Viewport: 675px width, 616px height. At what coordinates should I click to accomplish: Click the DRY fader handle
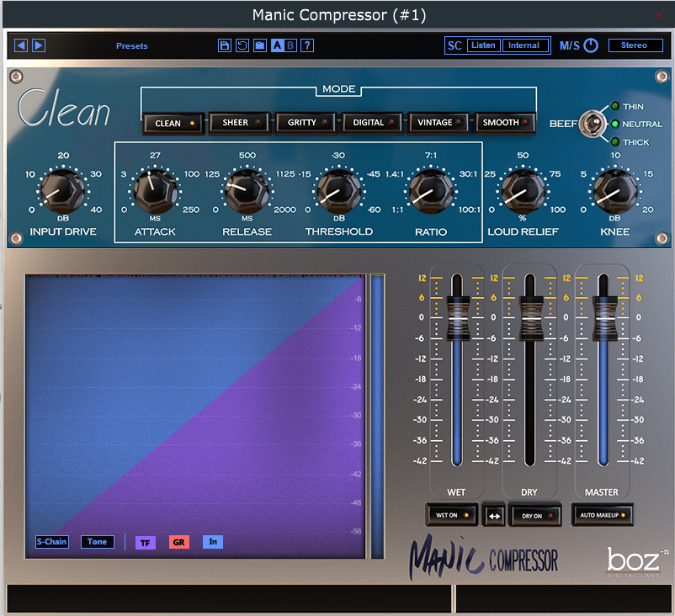(529, 318)
